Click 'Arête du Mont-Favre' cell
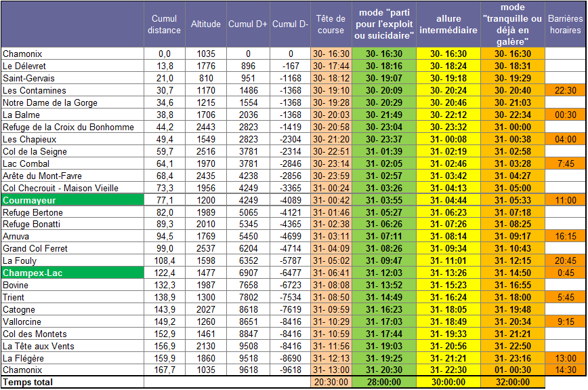The height and width of the screenshot is (390, 588). (72, 176)
